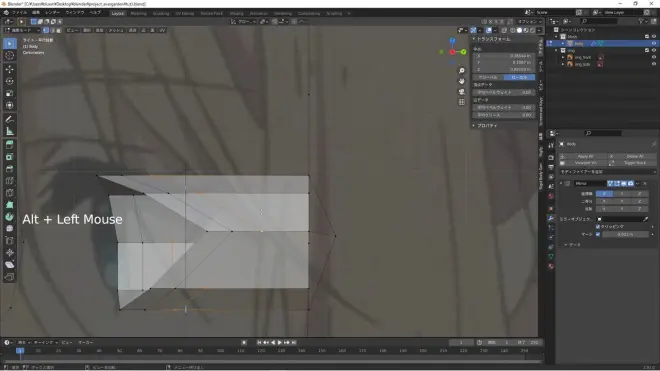Expand the Properties panel in sidebar
Viewport: 660px width, 371px height.
coord(474,125)
